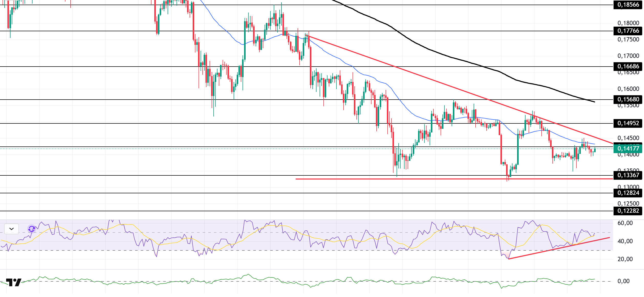Select the 0,16686 horizontal level label

tap(628, 67)
